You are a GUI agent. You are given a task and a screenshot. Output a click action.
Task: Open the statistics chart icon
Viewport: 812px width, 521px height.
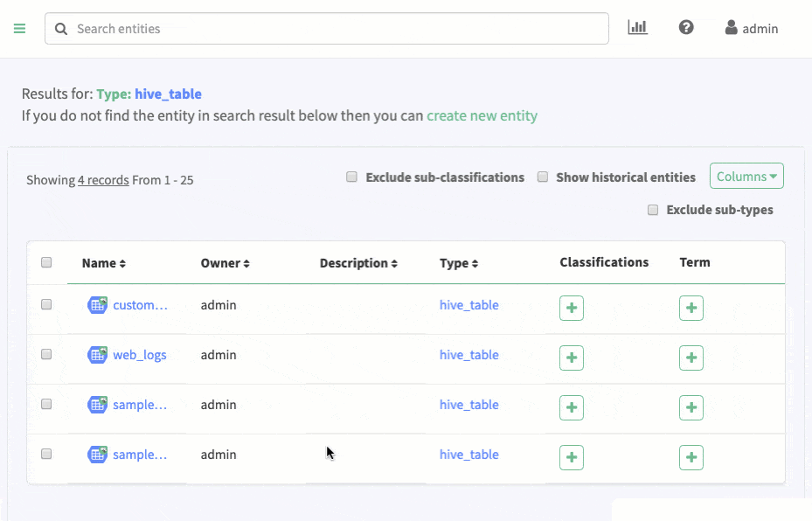click(x=637, y=28)
